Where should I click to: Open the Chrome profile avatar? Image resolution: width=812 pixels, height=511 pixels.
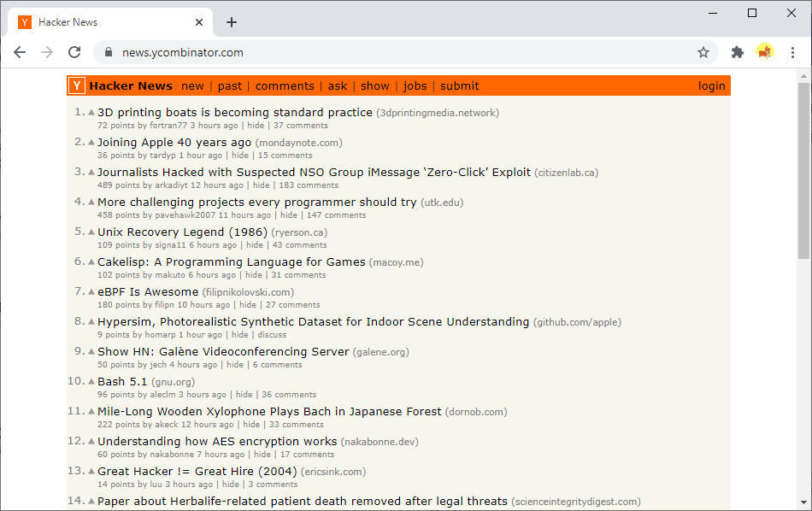(x=765, y=52)
